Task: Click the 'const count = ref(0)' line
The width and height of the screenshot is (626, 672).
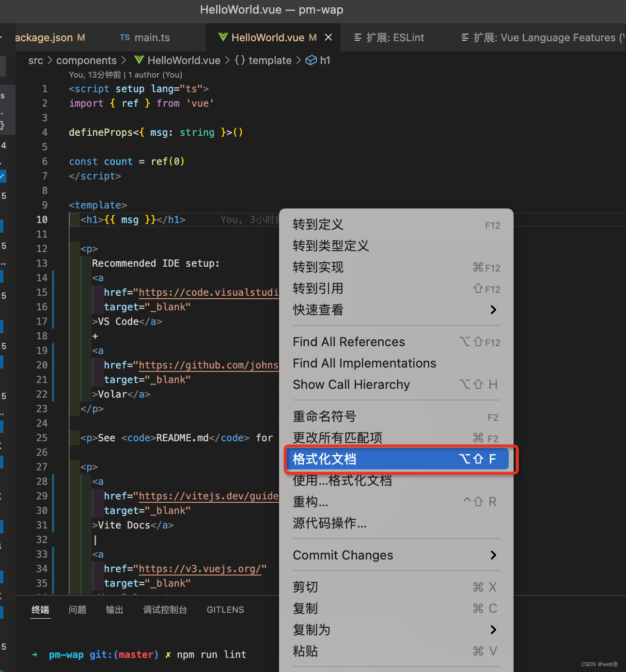Action: click(x=127, y=161)
